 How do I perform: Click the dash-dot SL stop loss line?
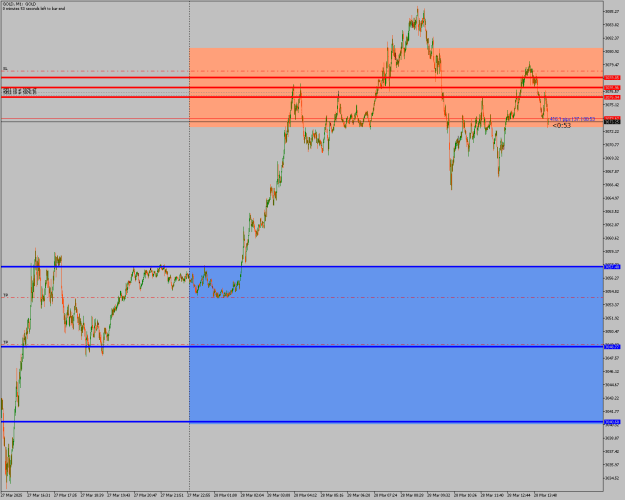point(302,71)
